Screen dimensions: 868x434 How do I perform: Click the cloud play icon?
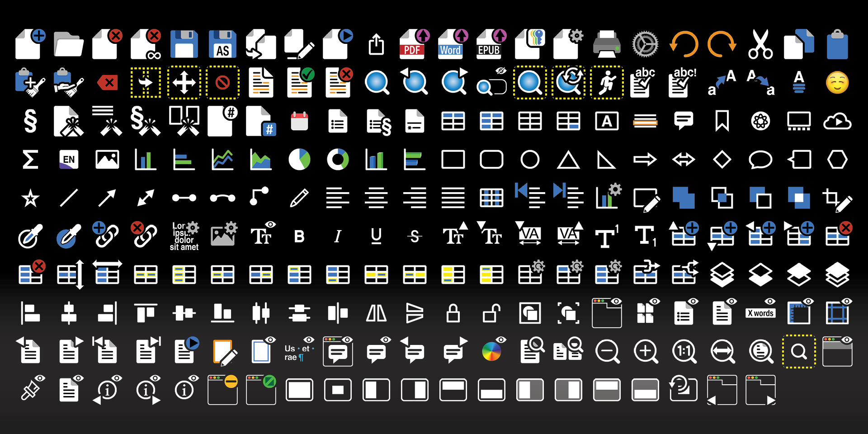[837, 121]
